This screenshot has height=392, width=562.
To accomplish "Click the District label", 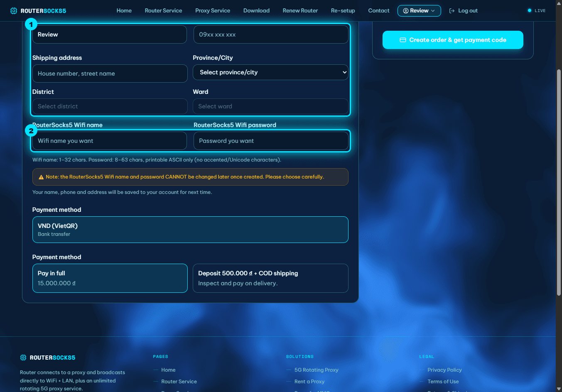I will [x=43, y=92].
